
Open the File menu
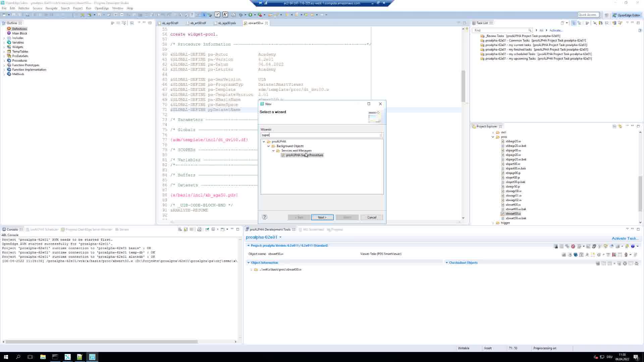(4, 8)
